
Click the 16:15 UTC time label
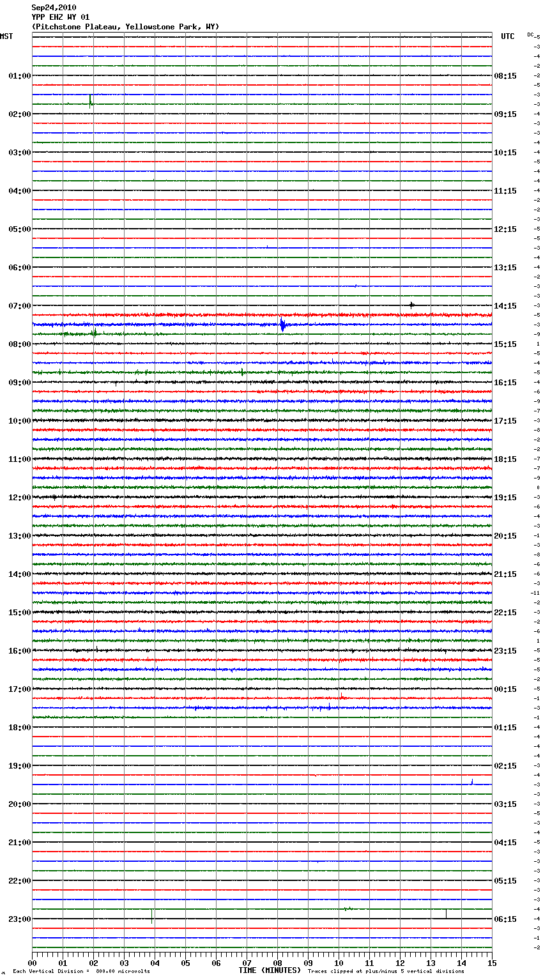click(505, 383)
